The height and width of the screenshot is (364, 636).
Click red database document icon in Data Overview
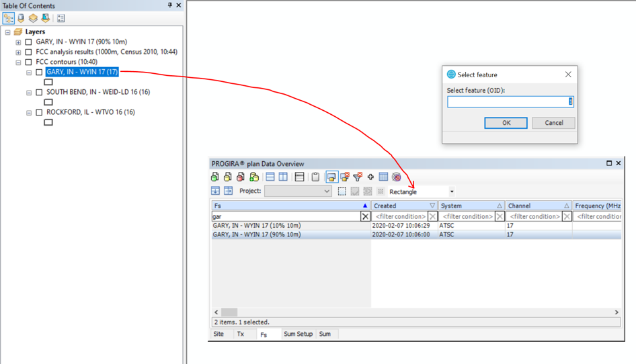click(241, 177)
